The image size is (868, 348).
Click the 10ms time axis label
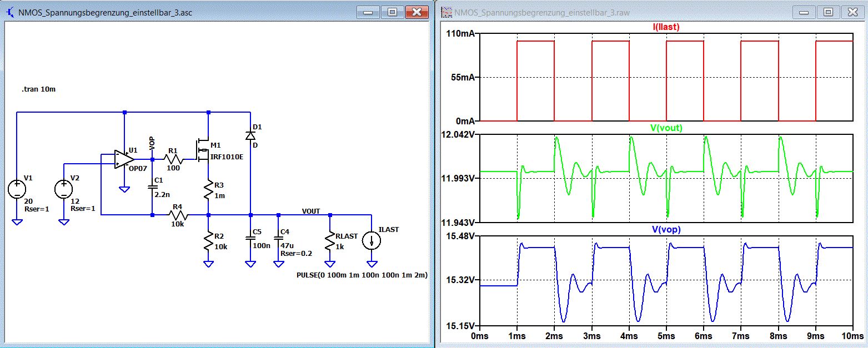point(852,336)
